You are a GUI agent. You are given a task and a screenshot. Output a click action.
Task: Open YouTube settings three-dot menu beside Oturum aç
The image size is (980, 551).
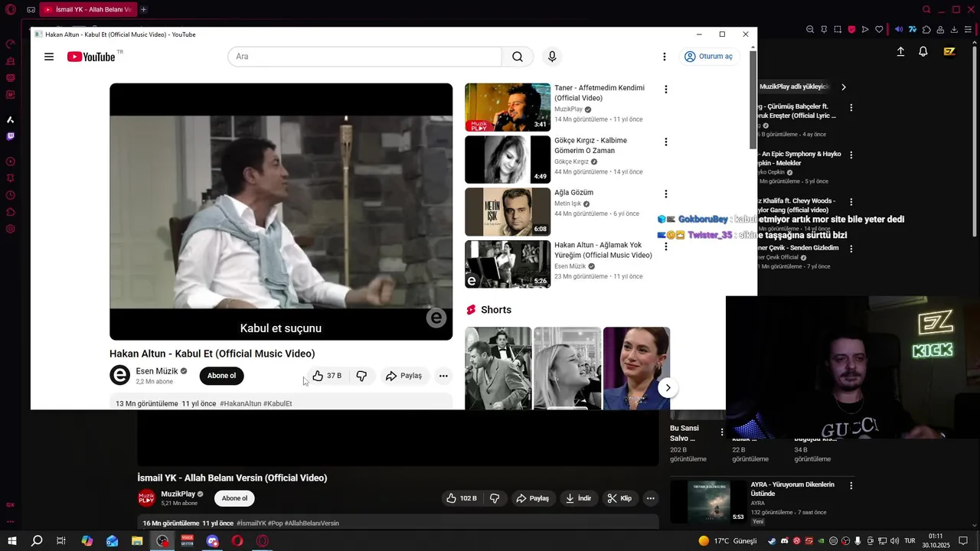(x=665, y=57)
